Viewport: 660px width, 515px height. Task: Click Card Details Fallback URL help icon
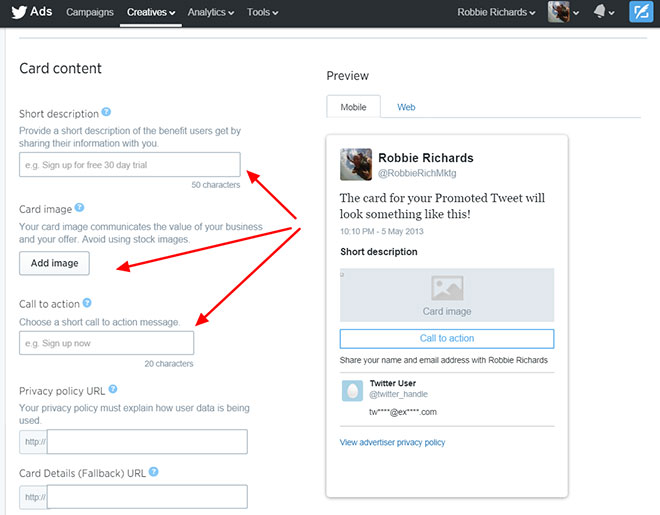click(154, 472)
